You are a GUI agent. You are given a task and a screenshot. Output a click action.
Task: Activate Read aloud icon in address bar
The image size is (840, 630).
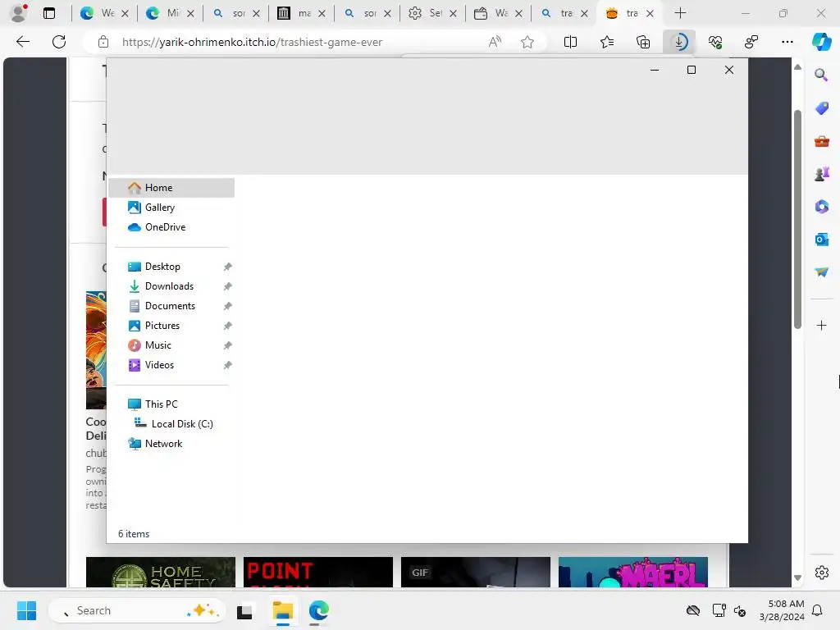(x=495, y=42)
